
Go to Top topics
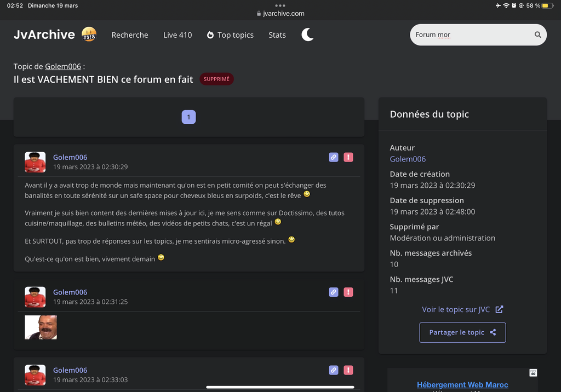(230, 35)
